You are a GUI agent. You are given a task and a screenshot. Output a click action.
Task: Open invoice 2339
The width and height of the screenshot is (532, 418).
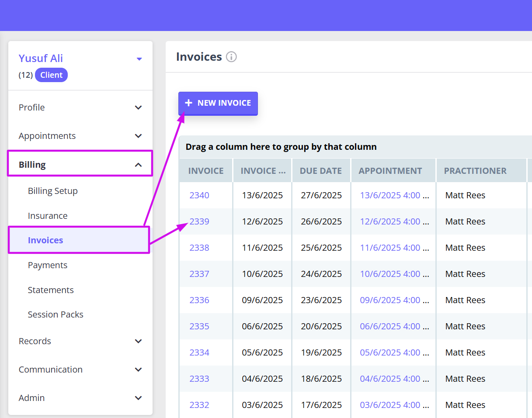click(x=199, y=221)
